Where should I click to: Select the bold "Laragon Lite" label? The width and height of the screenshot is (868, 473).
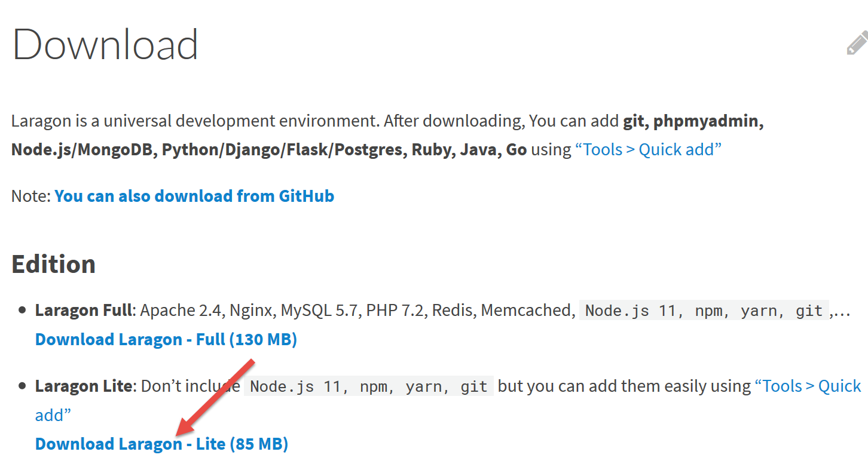83,386
